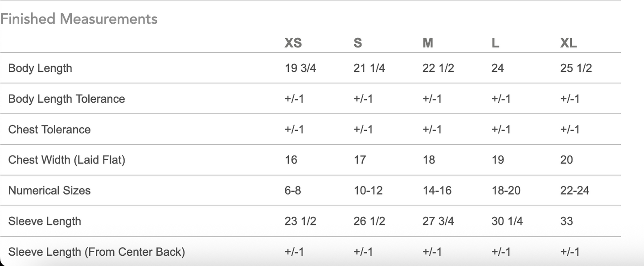
Task: Click the 19 3/4 body length value
Action: (300, 68)
